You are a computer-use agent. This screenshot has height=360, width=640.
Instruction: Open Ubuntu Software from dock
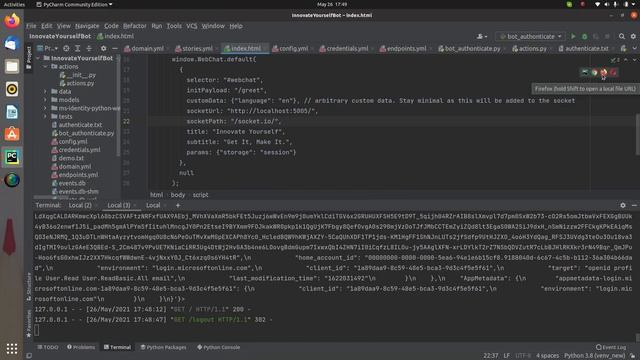(x=12, y=134)
